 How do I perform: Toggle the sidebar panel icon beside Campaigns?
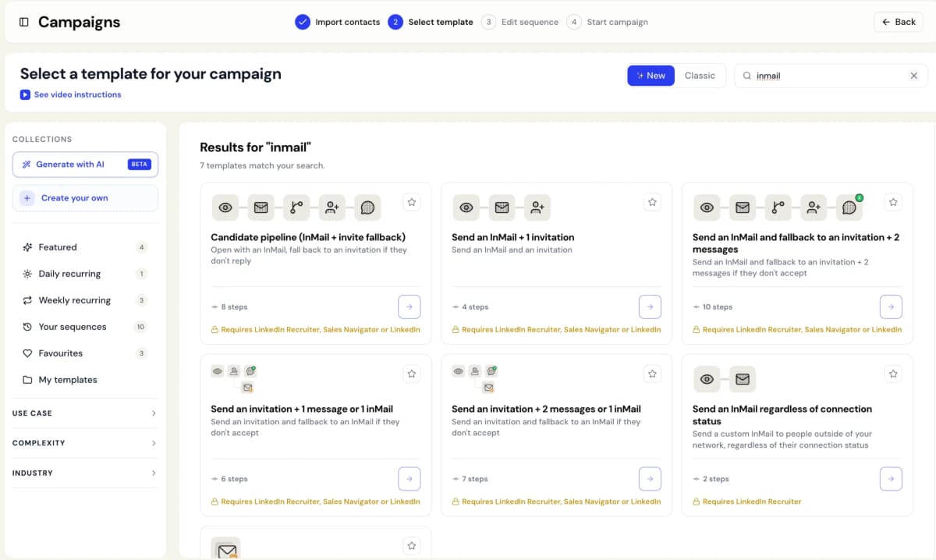click(24, 22)
